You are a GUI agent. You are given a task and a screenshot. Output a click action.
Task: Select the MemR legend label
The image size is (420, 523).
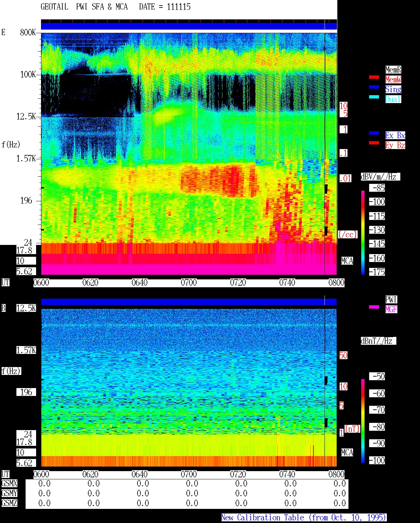(x=393, y=70)
